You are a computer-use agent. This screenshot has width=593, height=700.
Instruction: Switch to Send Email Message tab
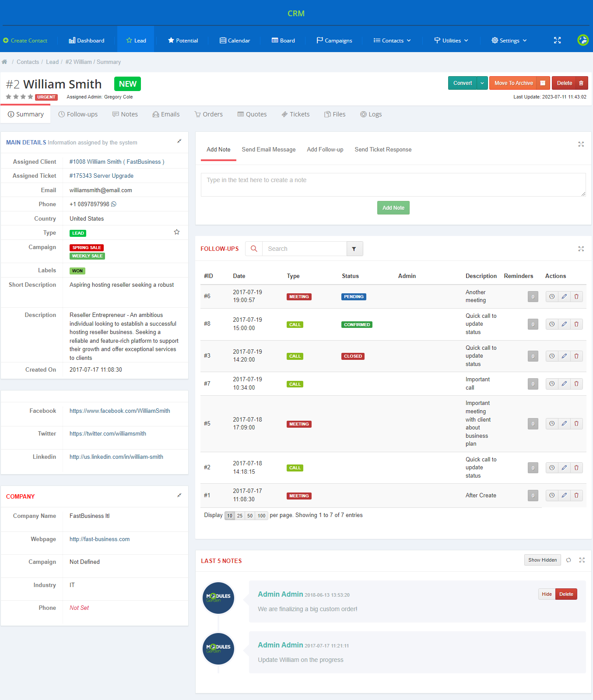click(x=269, y=150)
